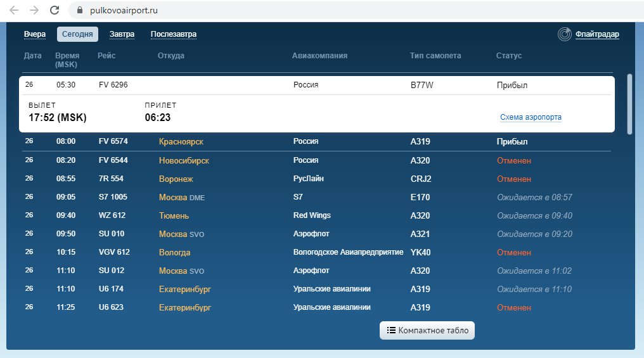Click the Новосибирск origin city
The image size is (644, 358).
(x=184, y=160)
